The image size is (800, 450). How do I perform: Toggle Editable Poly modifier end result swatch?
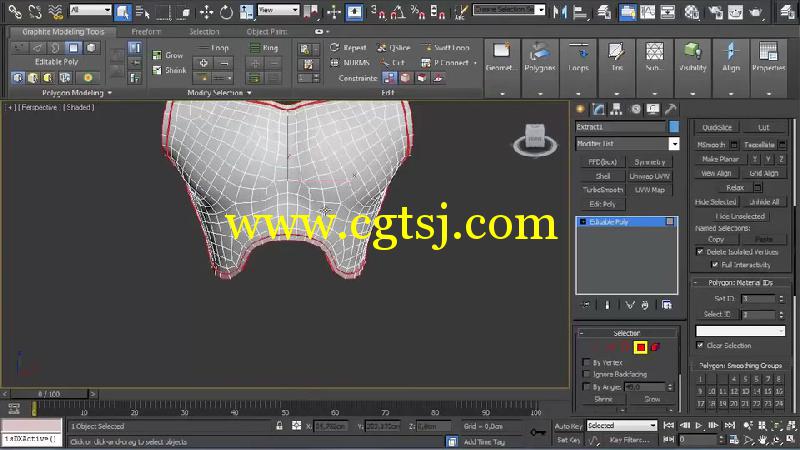click(x=670, y=221)
